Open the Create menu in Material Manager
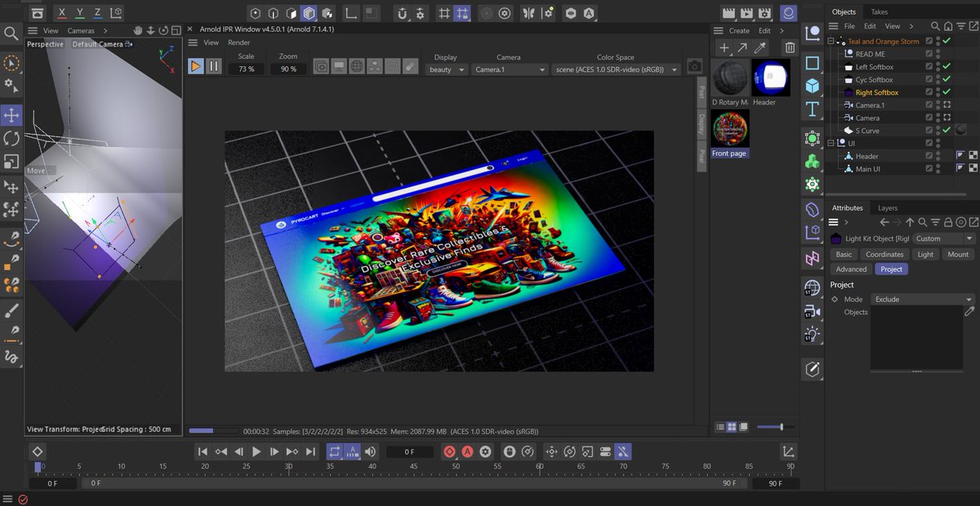This screenshot has width=980, height=506. click(739, 31)
